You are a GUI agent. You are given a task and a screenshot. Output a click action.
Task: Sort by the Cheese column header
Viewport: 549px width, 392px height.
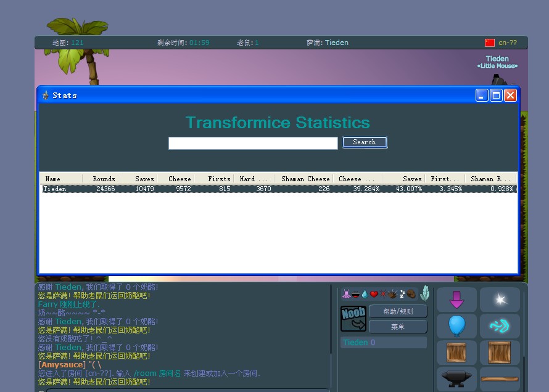[176, 179]
